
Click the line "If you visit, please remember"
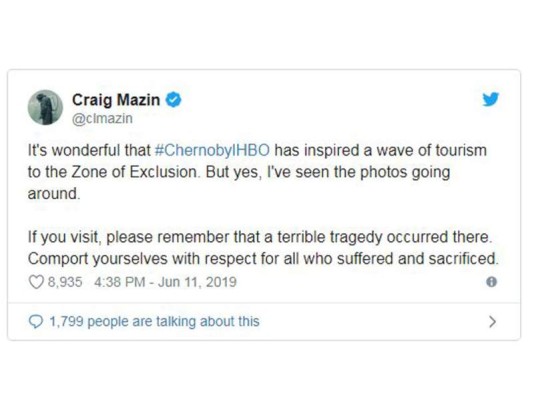[x=260, y=237]
